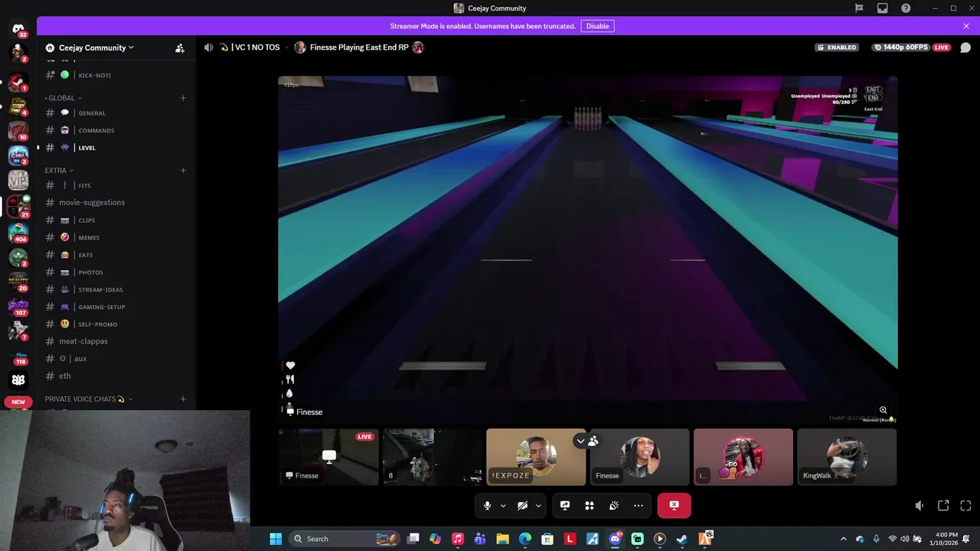Open File Explorer from the taskbar
The height and width of the screenshot is (551, 980).
click(502, 539)
